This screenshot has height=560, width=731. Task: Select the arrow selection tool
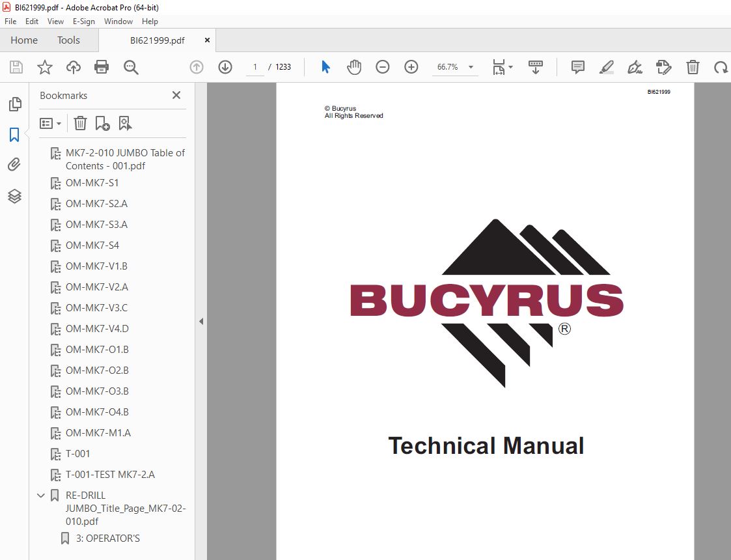[x=326, y=67]
